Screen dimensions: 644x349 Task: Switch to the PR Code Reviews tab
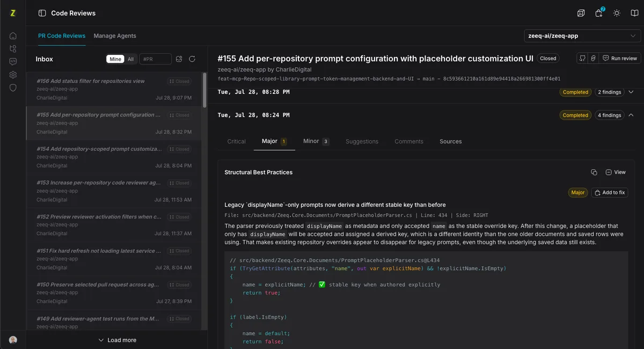click(62, 36)
